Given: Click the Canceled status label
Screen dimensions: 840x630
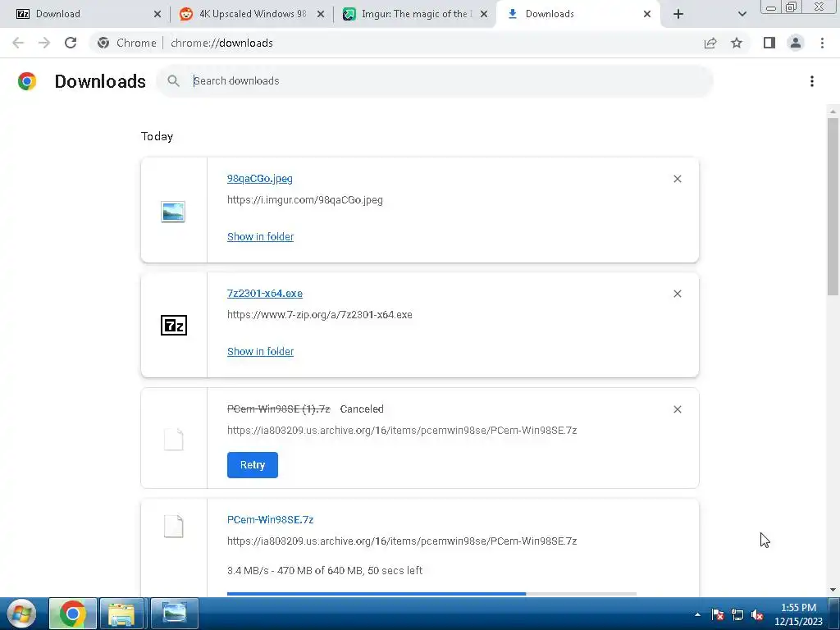Looking at the screenshot, I should [362, 409].
